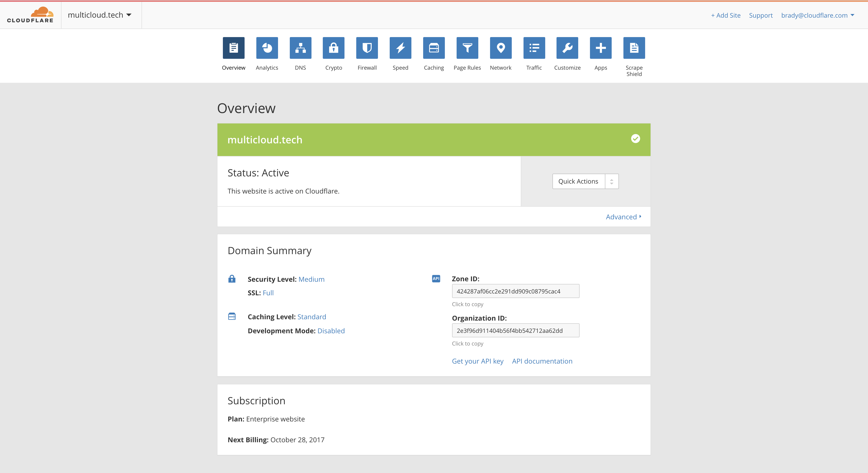The width and height of the screenshot is (868, 473).
Task: Click the Page Rules tab
Action: (467, 55)
